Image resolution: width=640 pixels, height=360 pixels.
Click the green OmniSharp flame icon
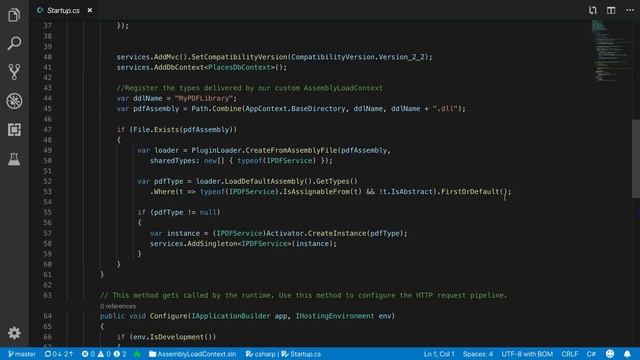137,354
